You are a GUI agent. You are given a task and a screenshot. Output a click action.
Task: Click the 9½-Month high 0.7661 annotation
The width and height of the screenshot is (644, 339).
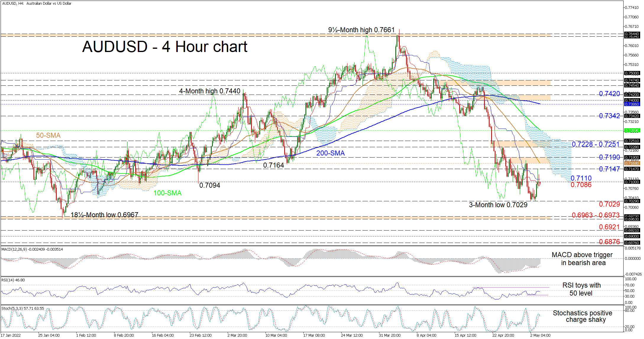(x=361, y=30)
